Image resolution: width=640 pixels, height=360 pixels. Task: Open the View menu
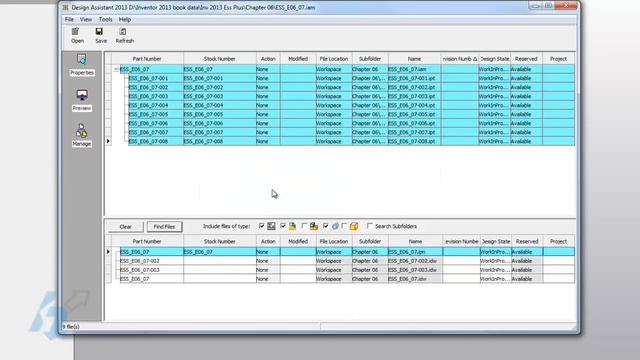coord(86,19)
